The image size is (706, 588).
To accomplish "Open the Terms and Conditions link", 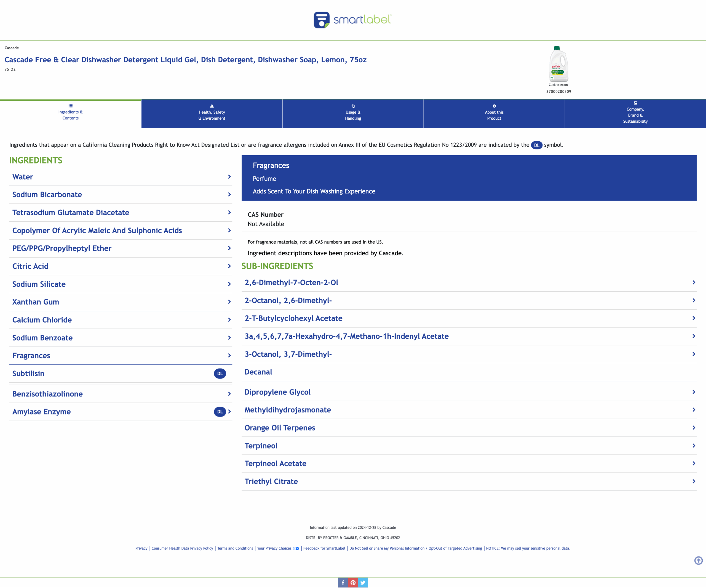I will (235, 548).
